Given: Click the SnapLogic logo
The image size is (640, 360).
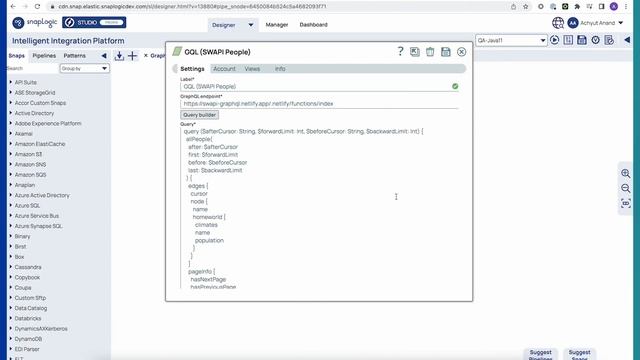Looking at the screenshot, I should (35, 23).
